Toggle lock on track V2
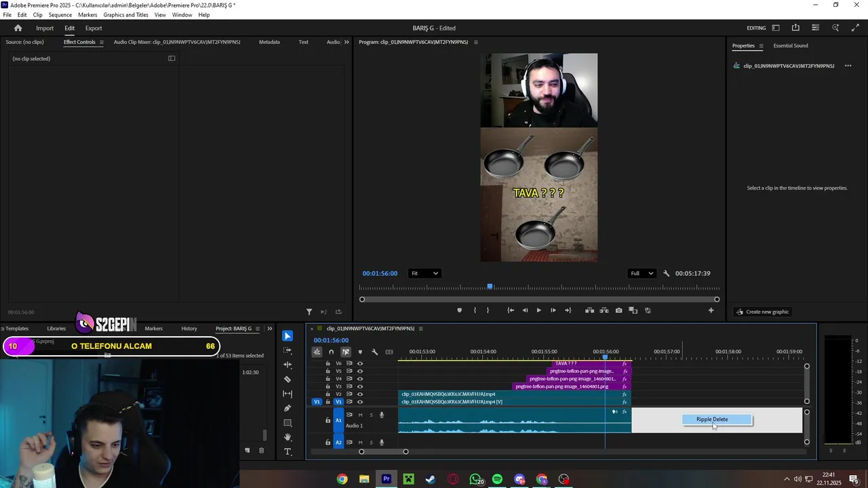Viewport: 868px width, 488px height. point(328,394)
